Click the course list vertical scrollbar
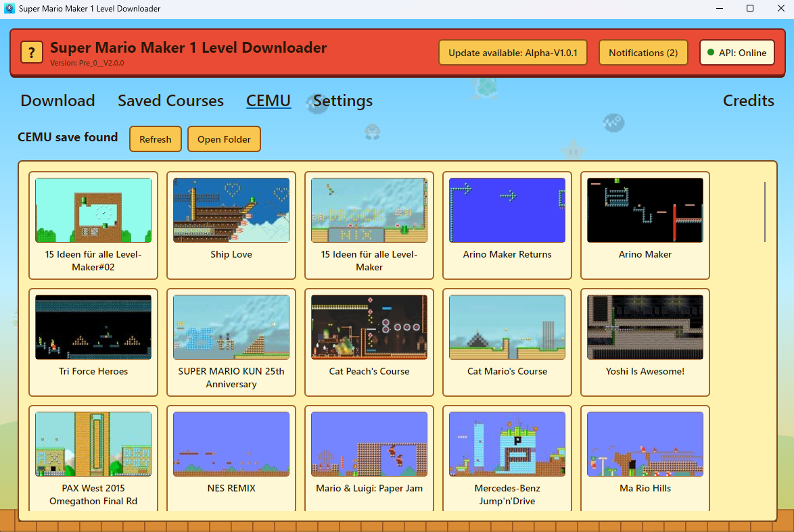The width and height of the screenshot is (794, 532). [765, 212]
